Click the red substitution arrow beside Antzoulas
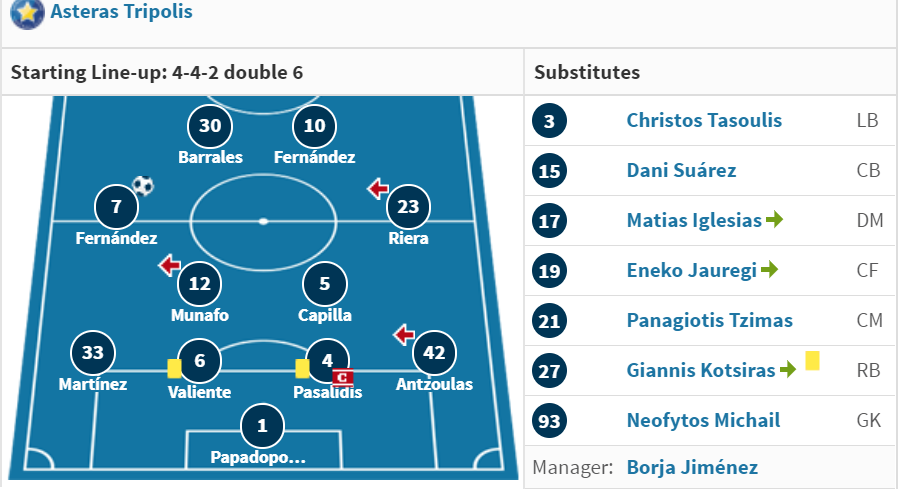This screenshot has width=898, height=489. pyautogui.click(x=404, y=334)
